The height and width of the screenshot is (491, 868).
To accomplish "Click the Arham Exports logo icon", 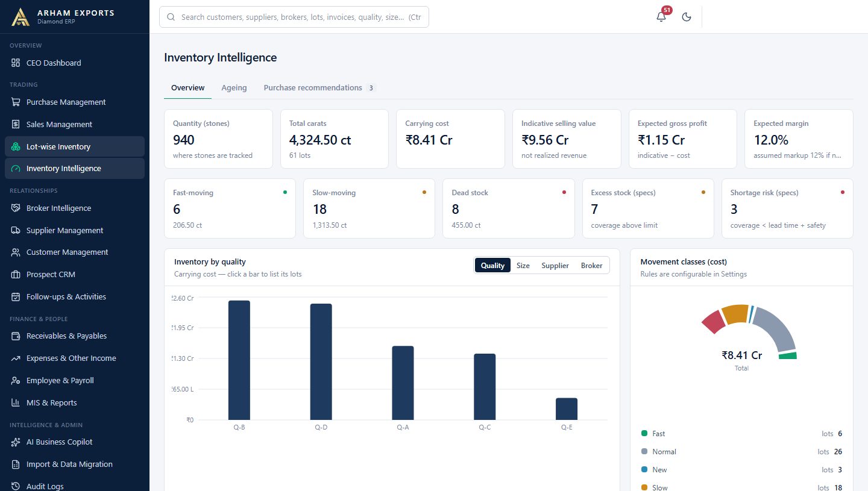I will [x=20, y=17].
